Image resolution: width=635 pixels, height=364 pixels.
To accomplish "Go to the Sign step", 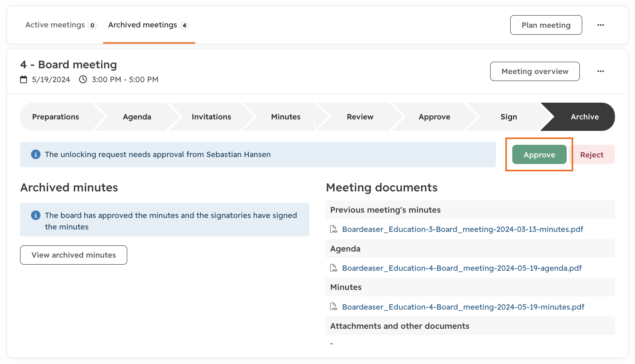I will 509,117.
